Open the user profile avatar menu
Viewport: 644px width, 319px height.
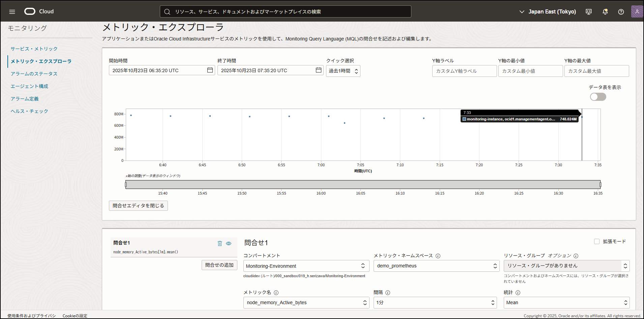pos(637,12)
